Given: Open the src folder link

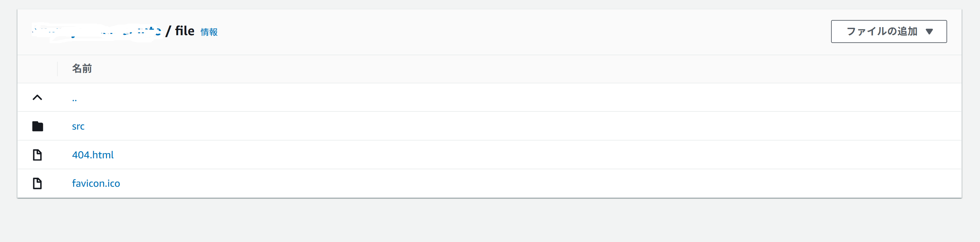Looking at the screenshot, I should click(78, 126).
